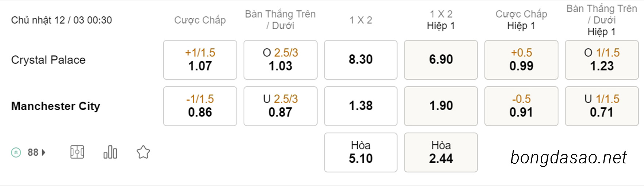
Task: Choose full-time draw Hòa at 5.10
Action: tap(361, 152)
